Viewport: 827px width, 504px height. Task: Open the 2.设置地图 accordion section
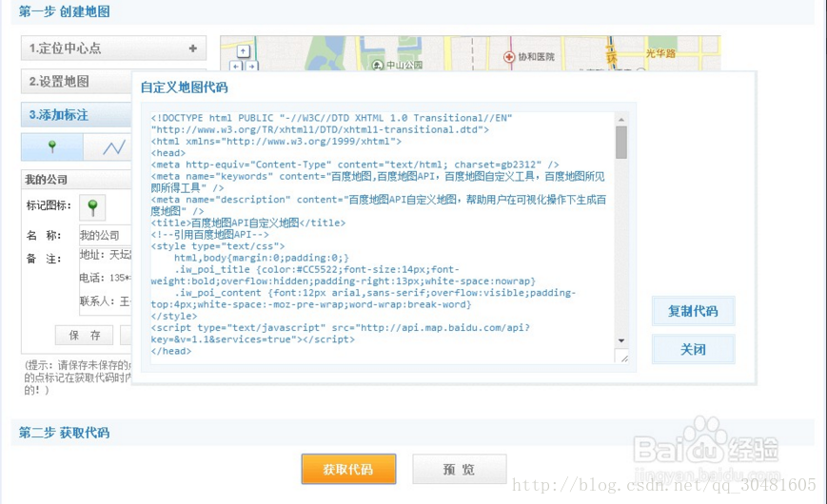pyautogui.click(x=76, y=81)
